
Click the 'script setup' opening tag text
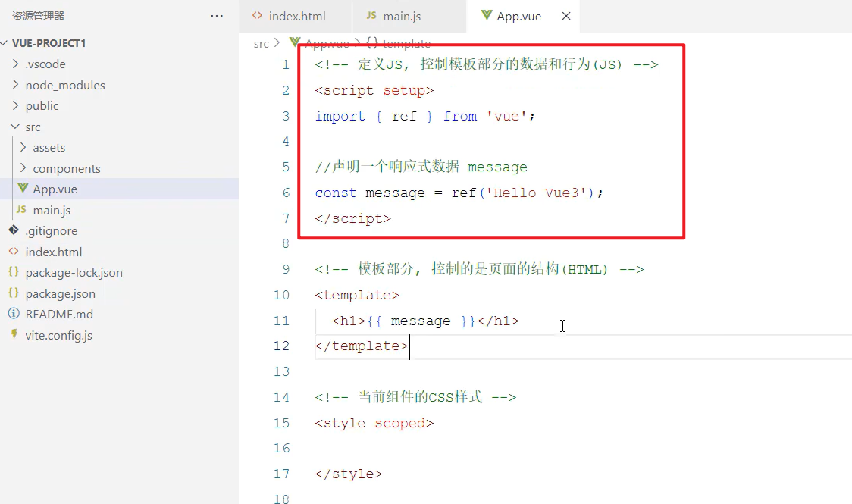point(374,91)
